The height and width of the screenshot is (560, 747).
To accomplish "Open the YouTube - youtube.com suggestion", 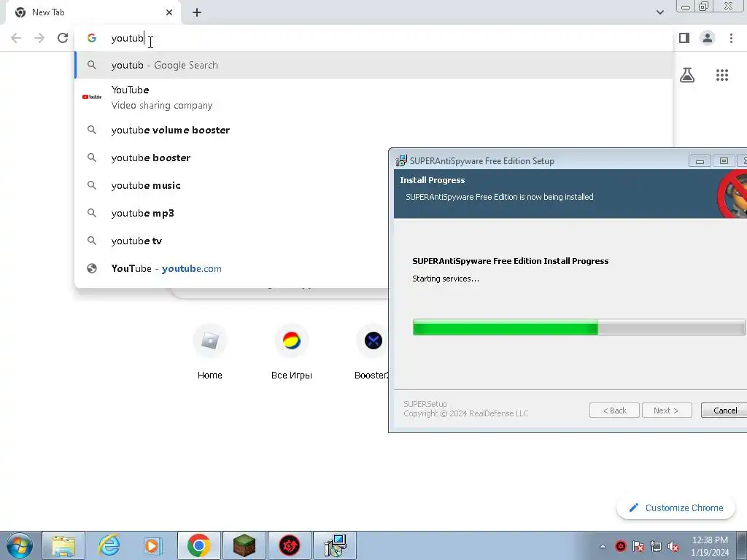I will 232,268.
